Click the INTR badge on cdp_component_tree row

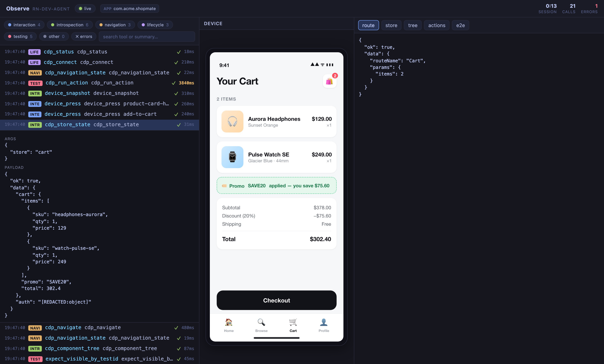click(x=35, y=349)
